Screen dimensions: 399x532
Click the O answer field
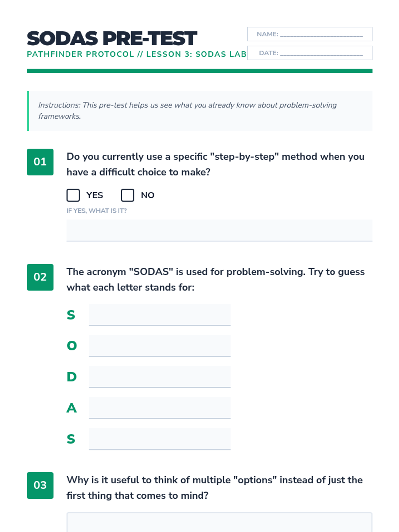pyautogui.click(x=160, y=346)
